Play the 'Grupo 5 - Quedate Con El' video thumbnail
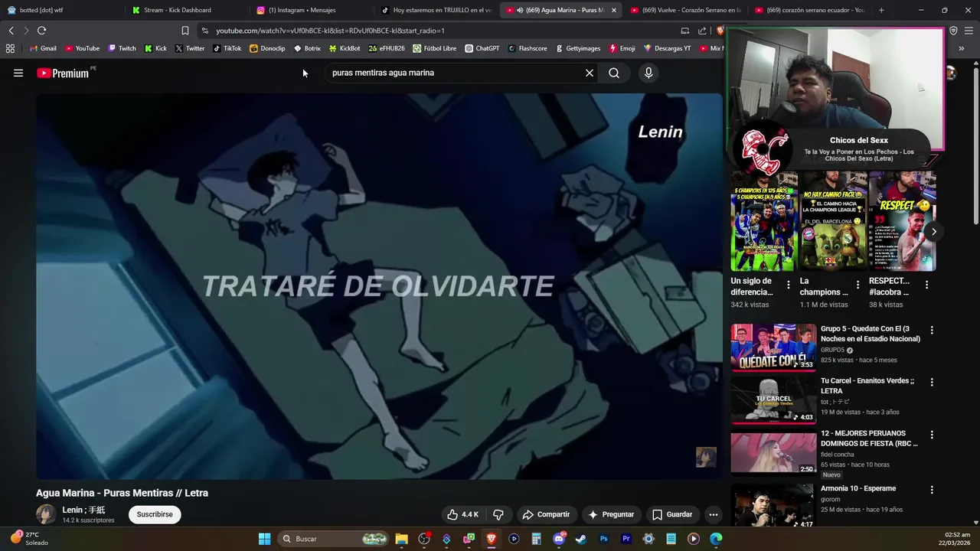This screenshot has height=551, width=980. (x=773, y=347)
